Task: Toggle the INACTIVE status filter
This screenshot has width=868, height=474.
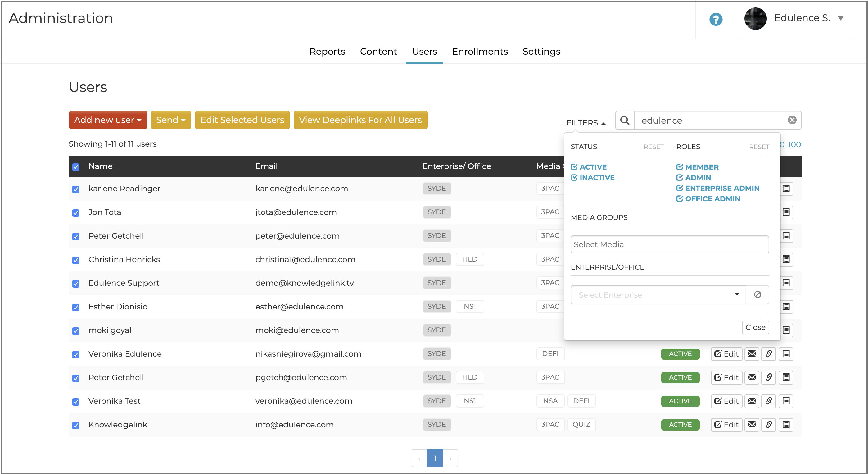Action: point(592,178)
